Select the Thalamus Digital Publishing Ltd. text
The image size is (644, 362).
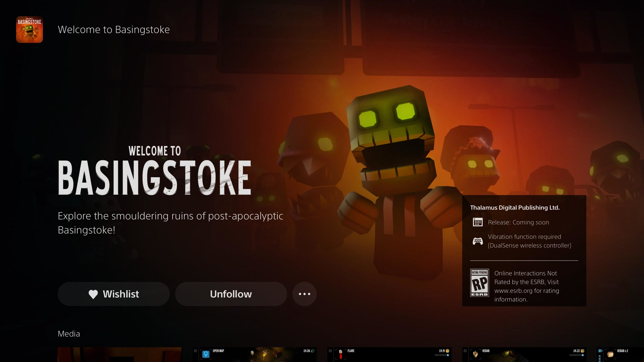515,207
